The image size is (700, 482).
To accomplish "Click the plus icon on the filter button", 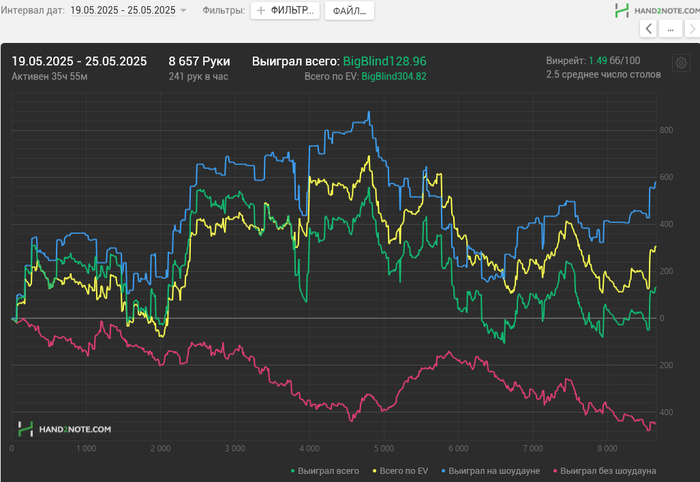I will pos(261,10).
